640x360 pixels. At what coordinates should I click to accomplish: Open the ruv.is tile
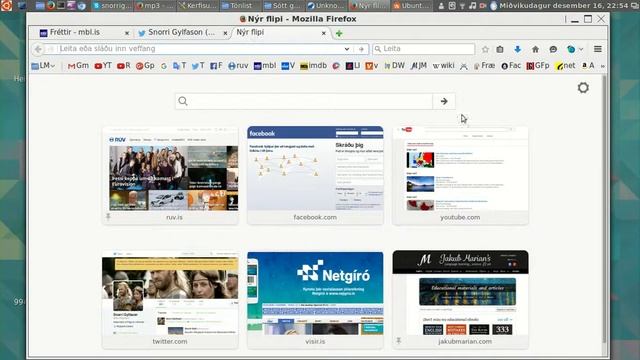tap(170, 176)
